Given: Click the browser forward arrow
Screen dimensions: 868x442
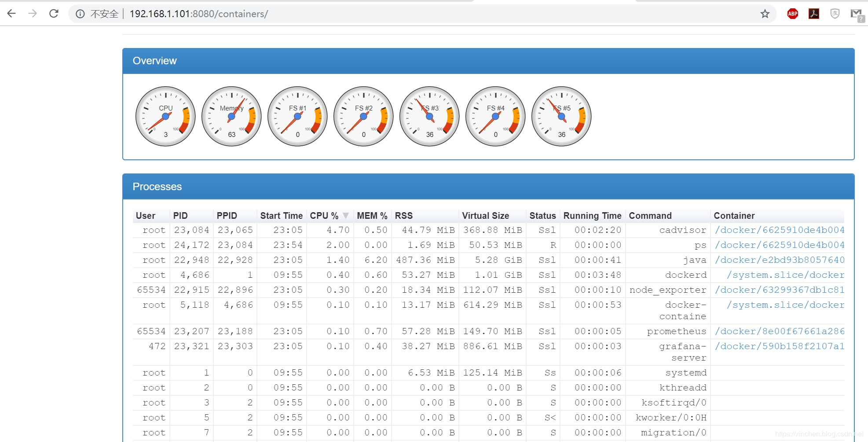Looking at the screenshot, I should point(33,14).
